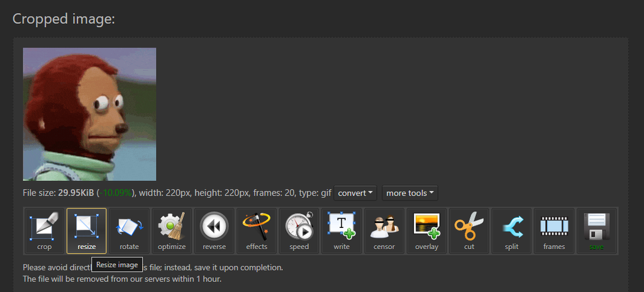The width and height of the screenshot is (644, 292).
Task: Open the more tools dropdown
Action: tap(410, 193)
